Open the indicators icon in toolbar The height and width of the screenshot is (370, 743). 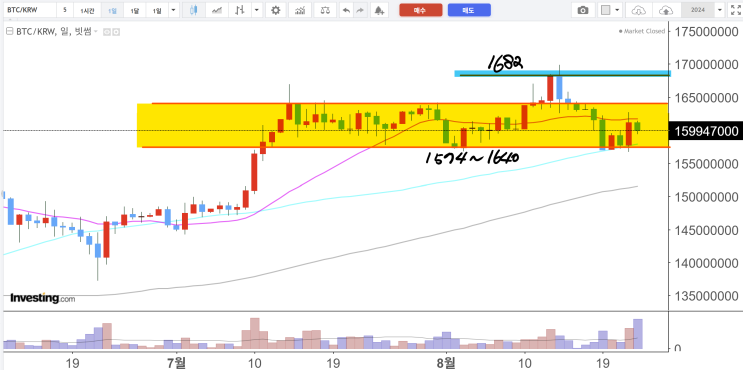point(300,10)
